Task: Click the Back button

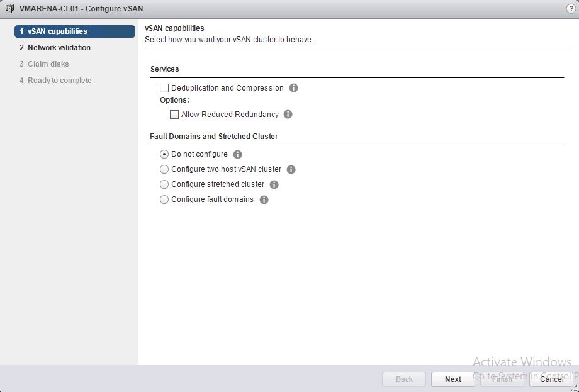Action: pyautogui.click(x=404, y=379)
